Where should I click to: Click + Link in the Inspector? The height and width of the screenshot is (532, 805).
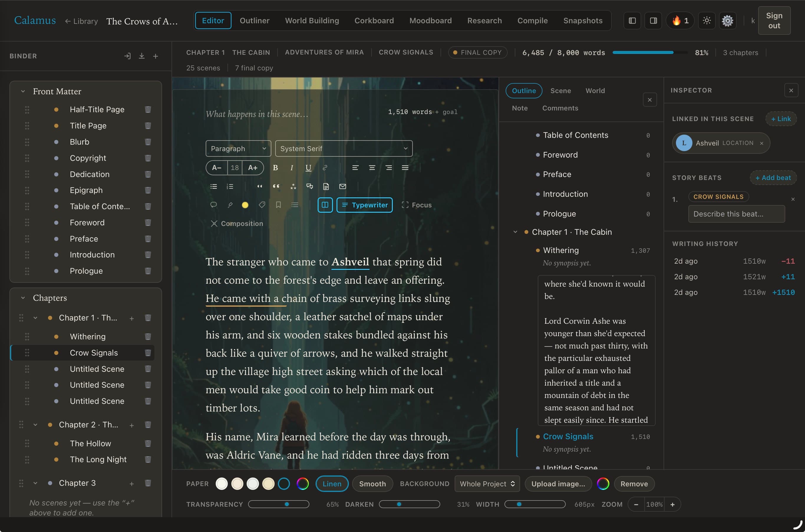[781, 119]
